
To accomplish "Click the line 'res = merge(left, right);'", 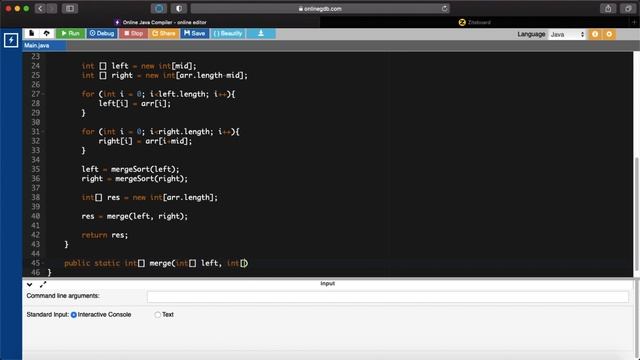I will [135, 216].
